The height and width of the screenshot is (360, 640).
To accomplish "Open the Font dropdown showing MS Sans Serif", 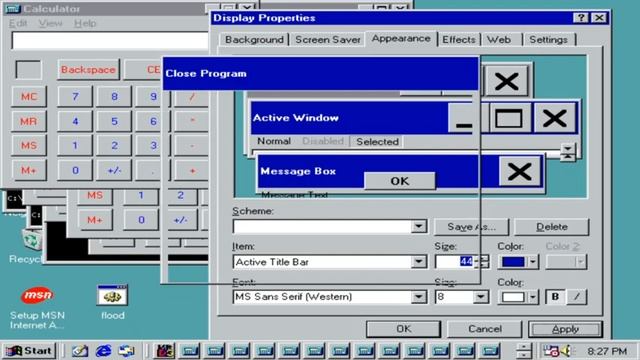I will pyautogui.click(x=419, y=297).
